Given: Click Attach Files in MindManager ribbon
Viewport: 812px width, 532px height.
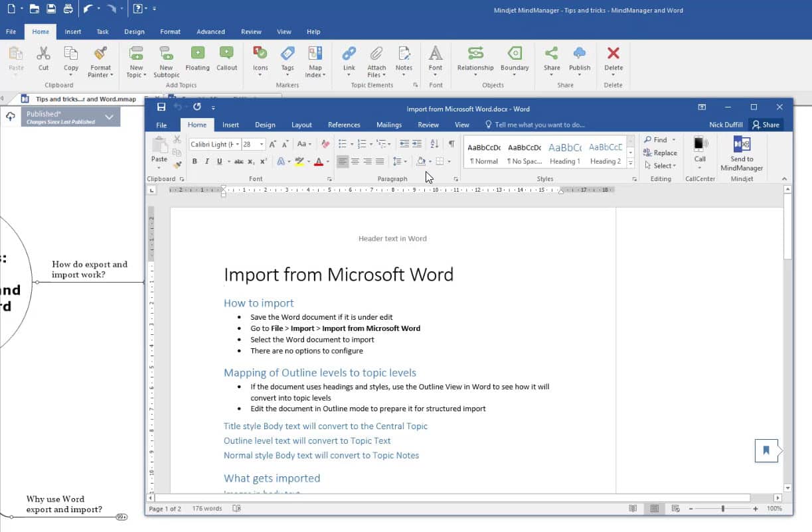Looking at the screenshot, I should coord(376,62).
